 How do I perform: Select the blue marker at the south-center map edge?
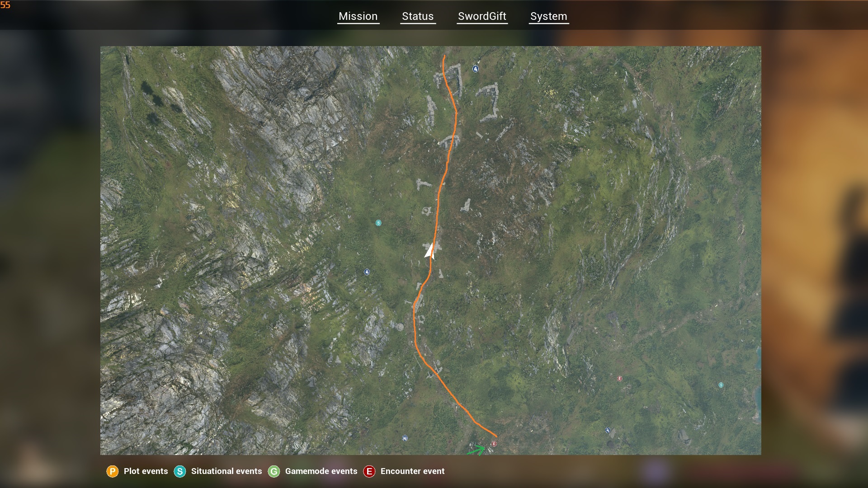[405, 438]
